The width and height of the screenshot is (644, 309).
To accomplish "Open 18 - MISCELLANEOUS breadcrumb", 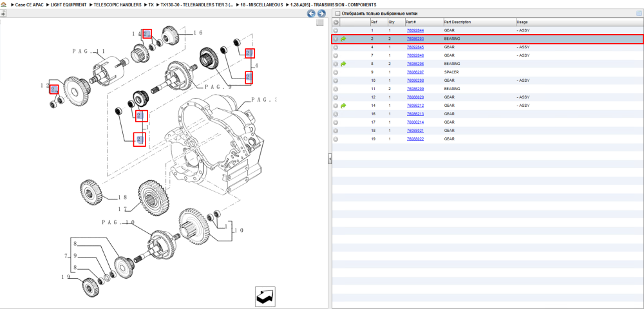I will tap(261, 5).
